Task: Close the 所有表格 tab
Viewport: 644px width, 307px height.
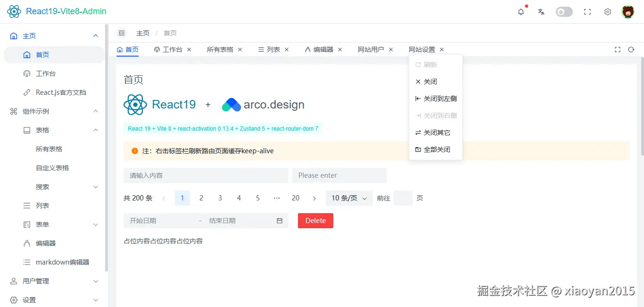Action: (240, 50)
